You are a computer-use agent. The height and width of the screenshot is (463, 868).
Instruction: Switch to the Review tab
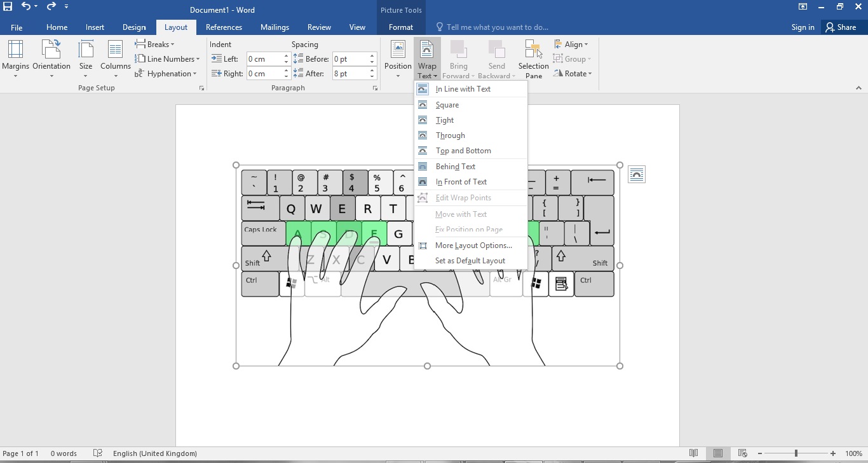click(x=319, y=27)
